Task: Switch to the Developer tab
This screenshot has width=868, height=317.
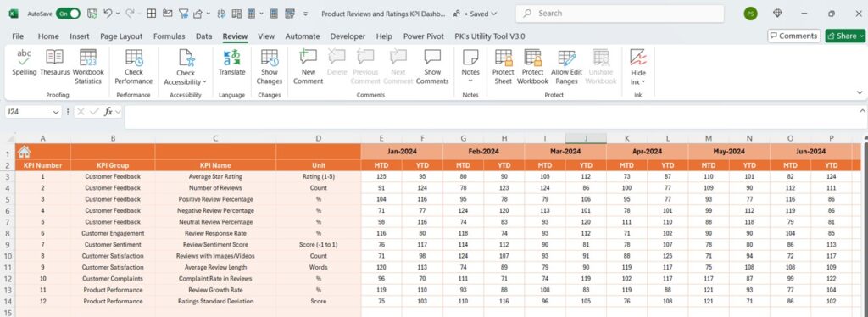Action: 348,36
